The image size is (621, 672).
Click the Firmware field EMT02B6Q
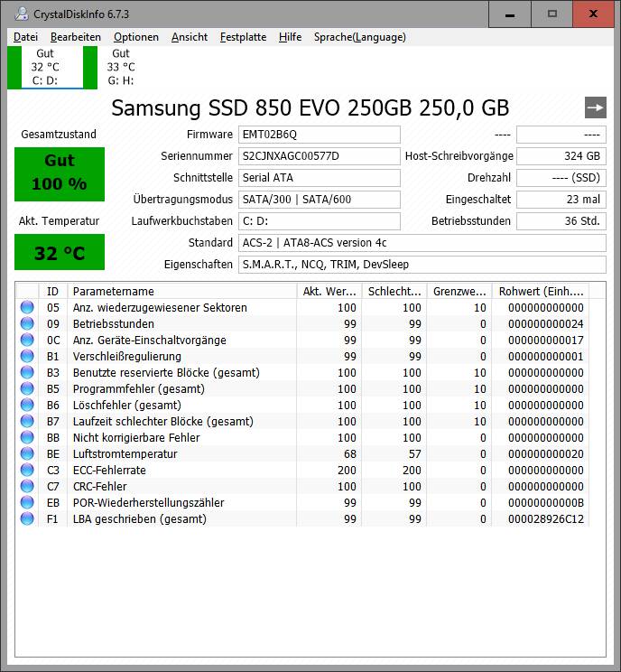tap(320, 135)
